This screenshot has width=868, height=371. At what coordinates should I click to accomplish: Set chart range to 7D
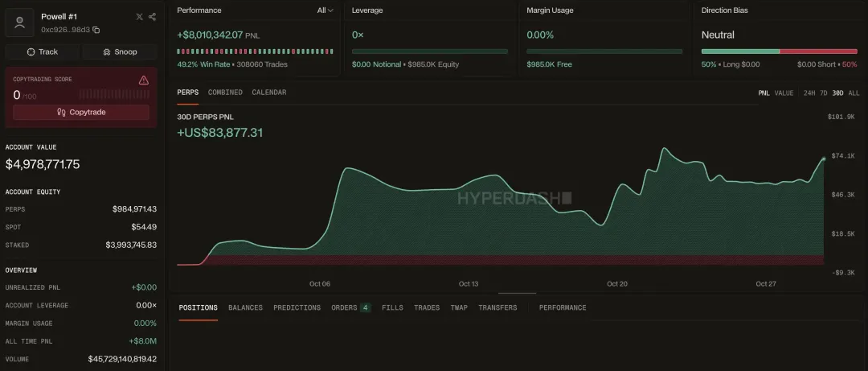[823, 93]
